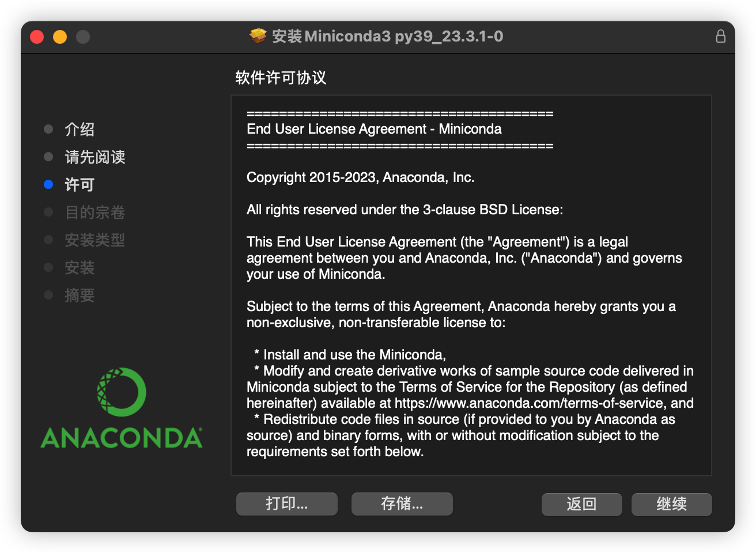Click inside the license agreement text area
This screenshot has height=553, width=756.
(x=471, y=286)
